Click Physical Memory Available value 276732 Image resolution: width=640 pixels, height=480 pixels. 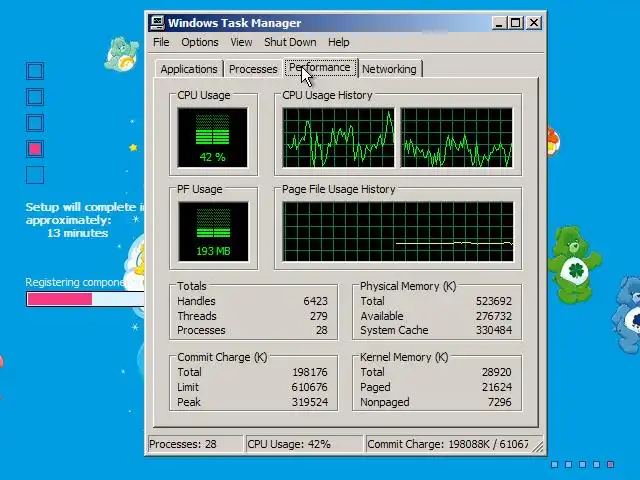(493, 316)
